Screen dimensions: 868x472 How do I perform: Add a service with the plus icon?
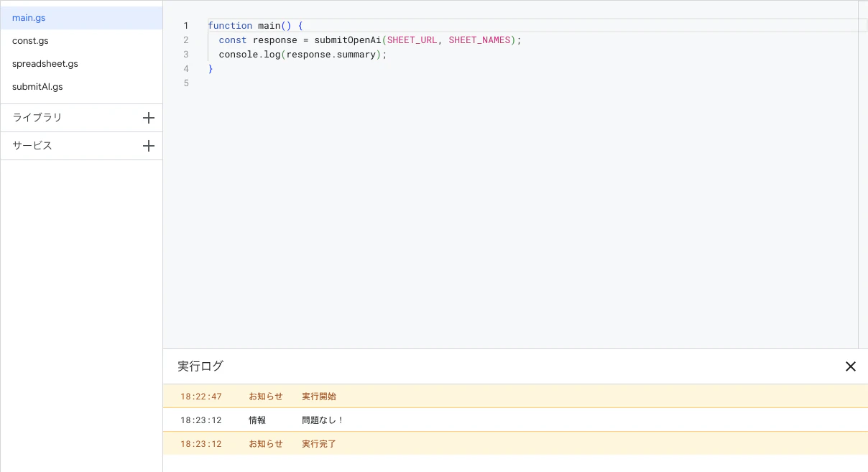(149, 146)
